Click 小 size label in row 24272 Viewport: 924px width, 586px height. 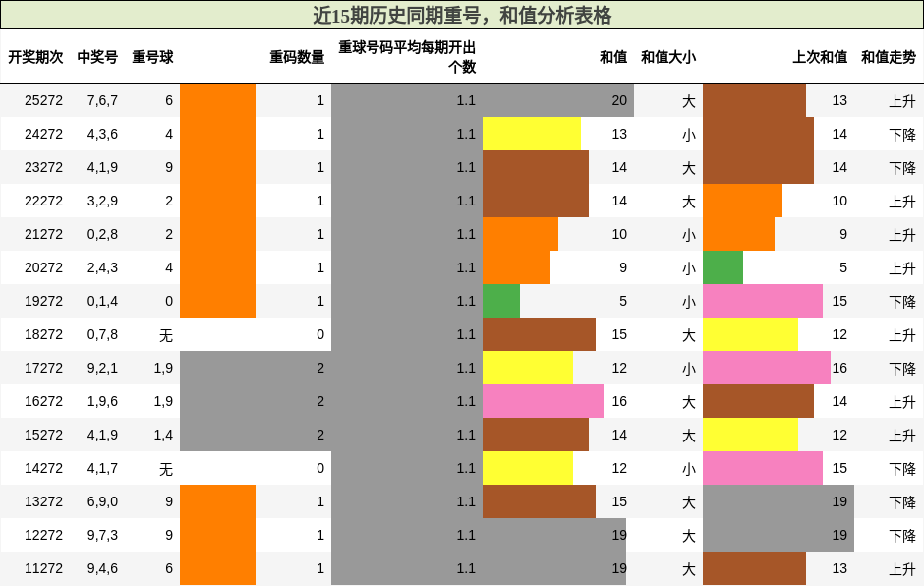click(x=689, y=135)
